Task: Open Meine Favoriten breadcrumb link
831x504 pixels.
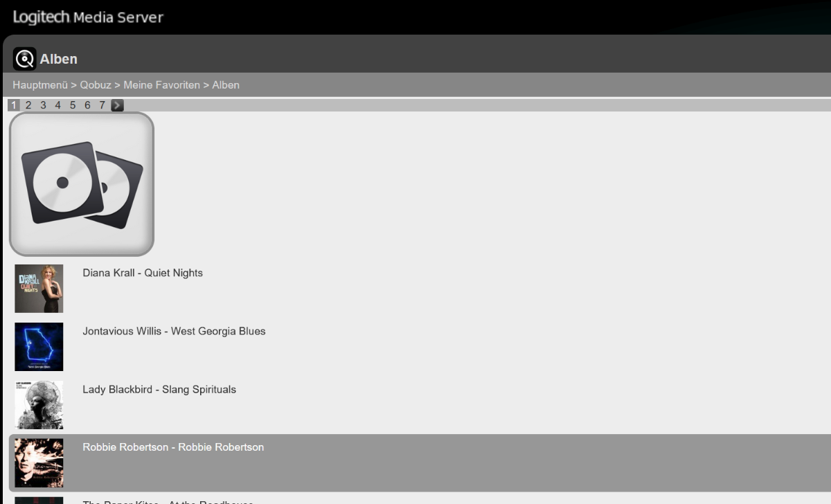Action: coord(161,85)
